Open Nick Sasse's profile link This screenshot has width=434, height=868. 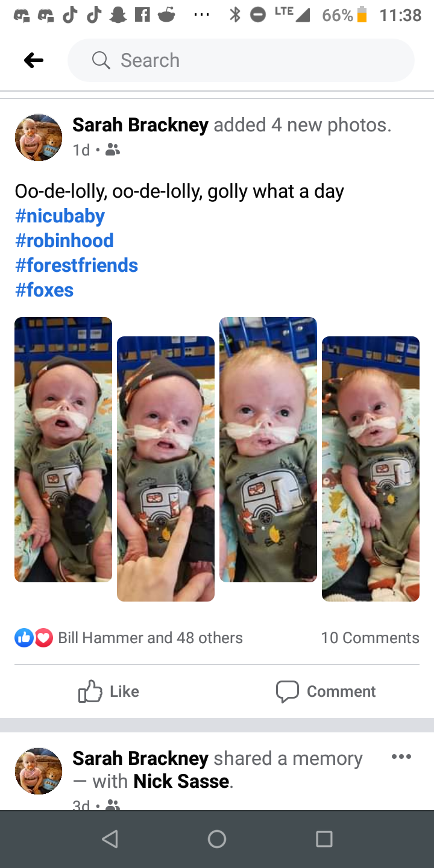point(181,781)
